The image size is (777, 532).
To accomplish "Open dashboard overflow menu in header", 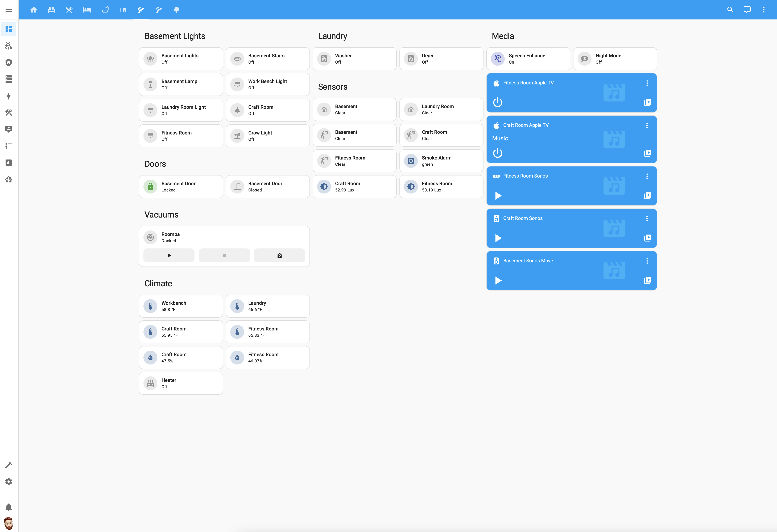I will coord(764,10).
